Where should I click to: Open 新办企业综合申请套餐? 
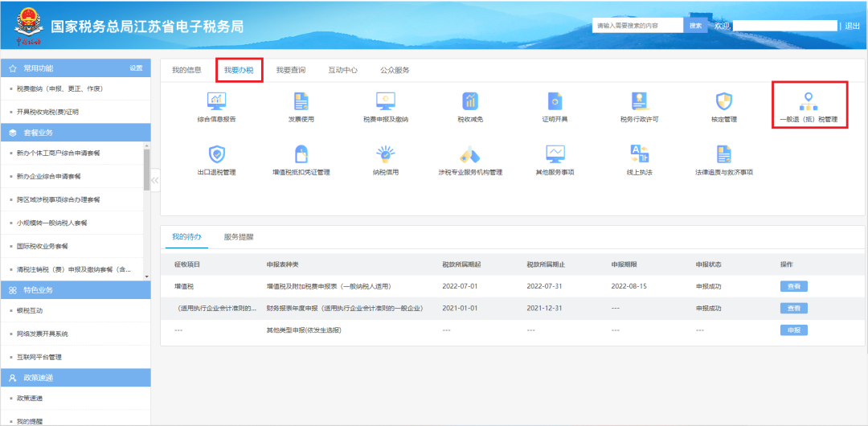point(49,176)
